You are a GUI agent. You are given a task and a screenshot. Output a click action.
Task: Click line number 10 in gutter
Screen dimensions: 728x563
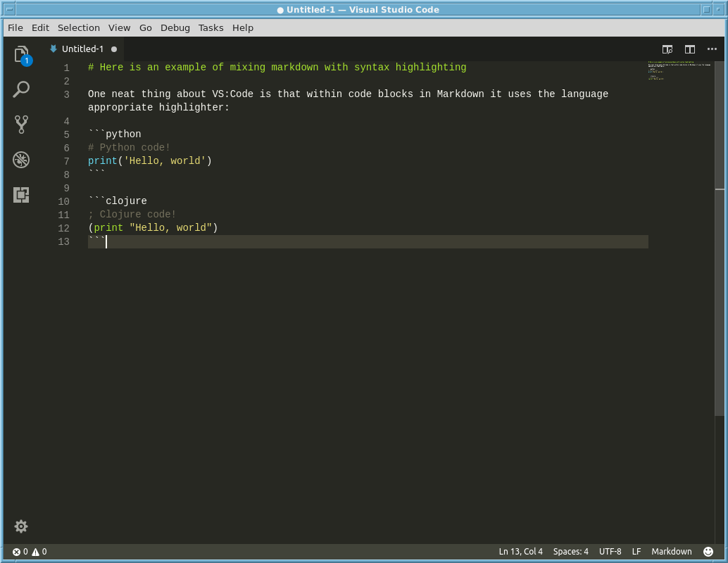tap(63, 201)
